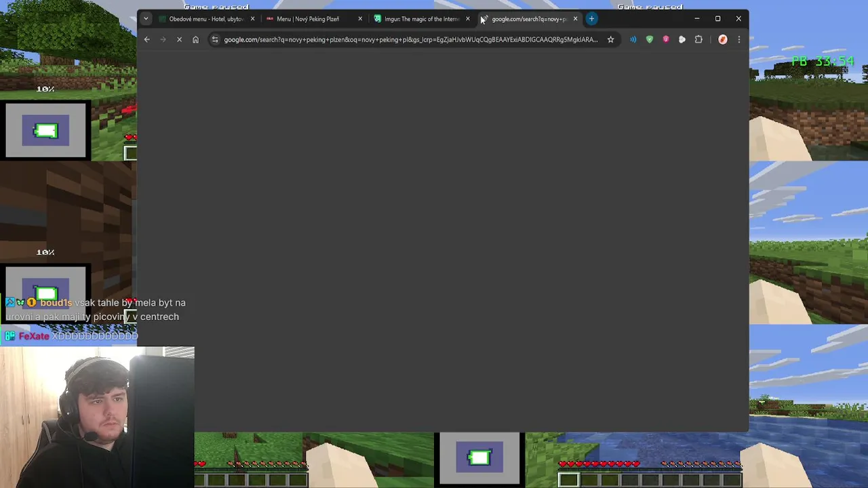Open the Extensions puzzle menu

click(698, 39)
